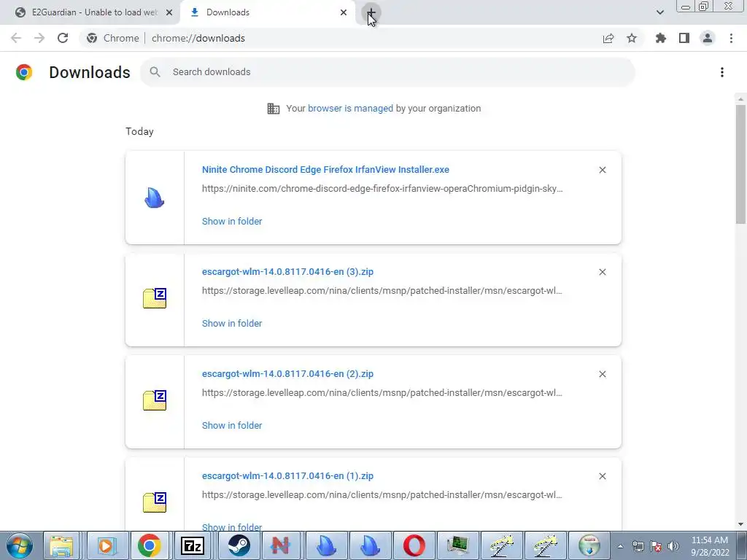Click the page vertical scrollbar thumb
This screenshot has height=560, width=747.
740,164
